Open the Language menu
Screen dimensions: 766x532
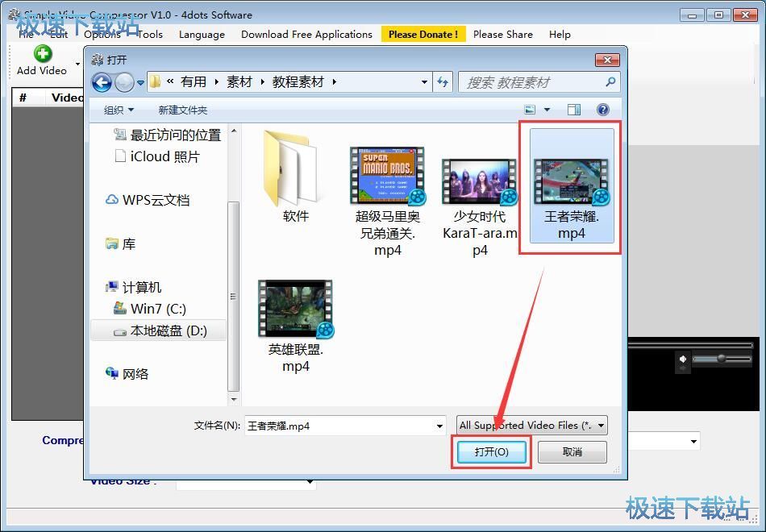pyautogui.click(x=202, y=34)
